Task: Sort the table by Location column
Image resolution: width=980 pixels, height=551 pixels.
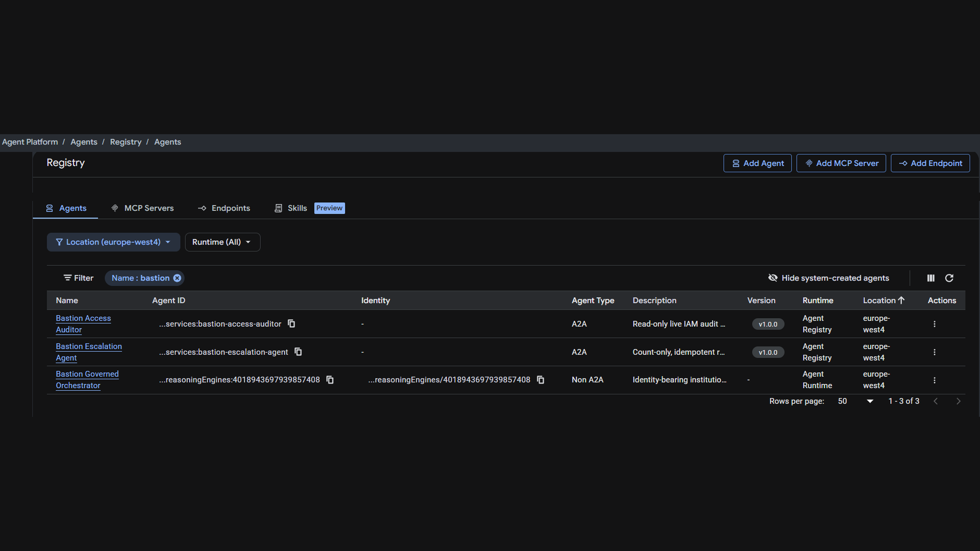Action: pyautogui.click(x=884, y=300)
